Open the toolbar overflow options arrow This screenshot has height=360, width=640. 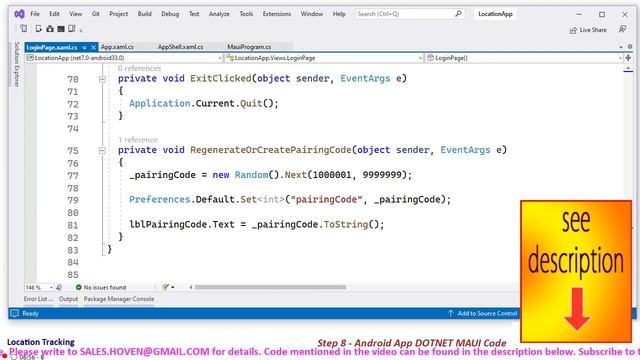(x=81, y=30)
